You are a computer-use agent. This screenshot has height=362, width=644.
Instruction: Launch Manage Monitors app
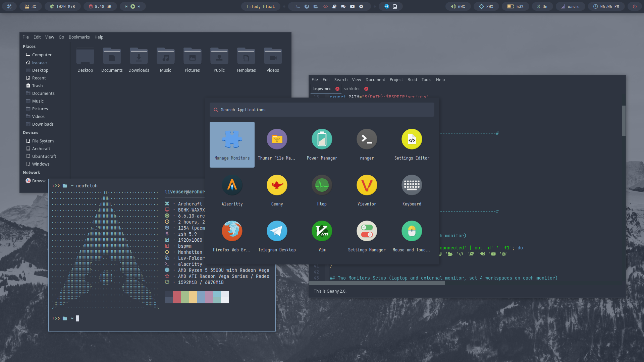tap(232, 144)
